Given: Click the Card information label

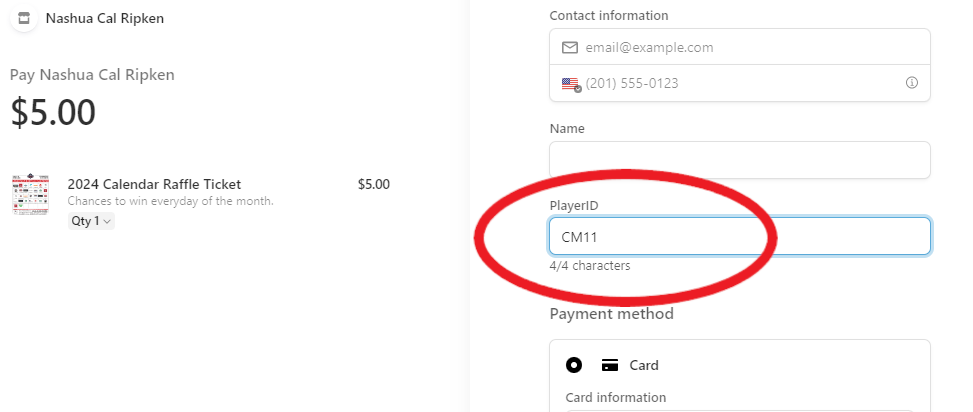Looking at the screenshot, I should point(615,397).
